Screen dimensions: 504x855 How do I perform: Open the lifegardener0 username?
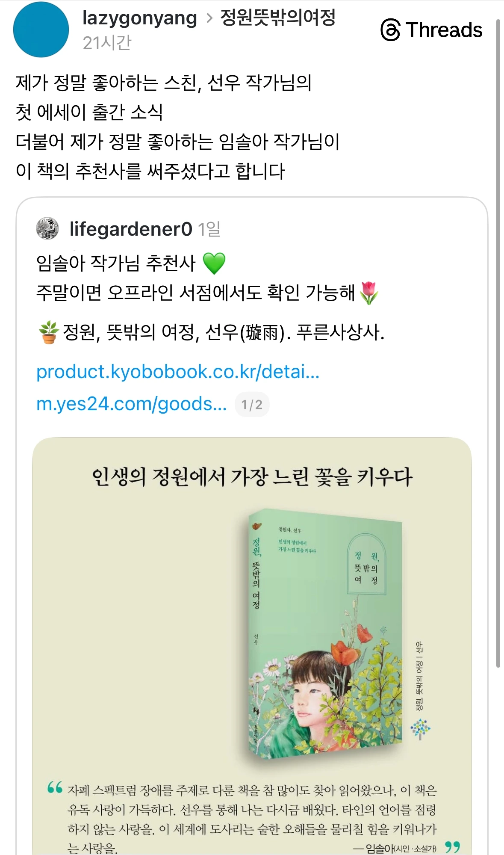(131, 229)
